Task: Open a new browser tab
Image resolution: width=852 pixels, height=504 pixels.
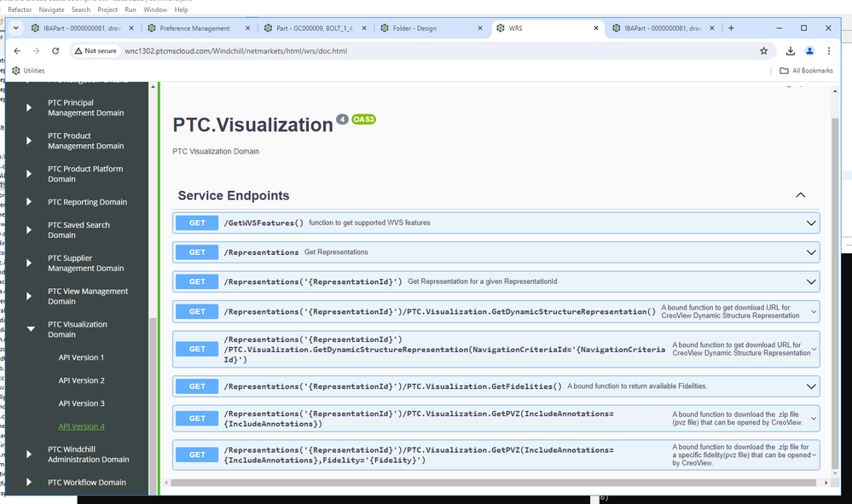Action: [732, 28]
